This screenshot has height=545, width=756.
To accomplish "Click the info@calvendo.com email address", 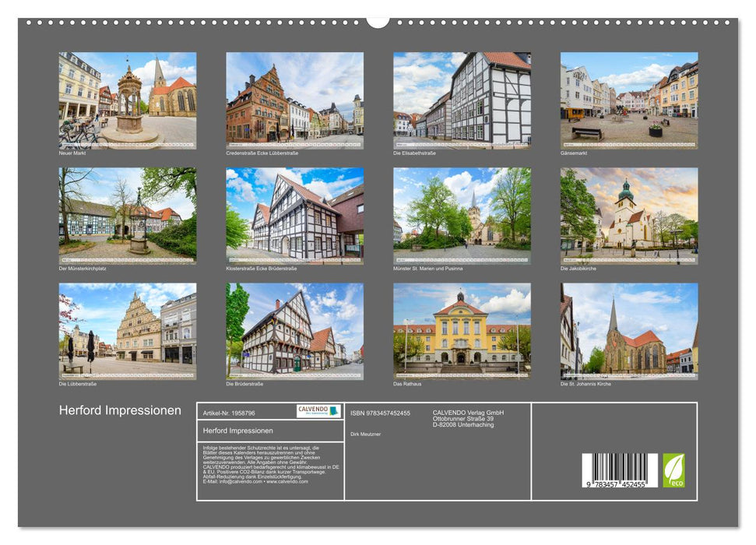I will tap(237, 481).
